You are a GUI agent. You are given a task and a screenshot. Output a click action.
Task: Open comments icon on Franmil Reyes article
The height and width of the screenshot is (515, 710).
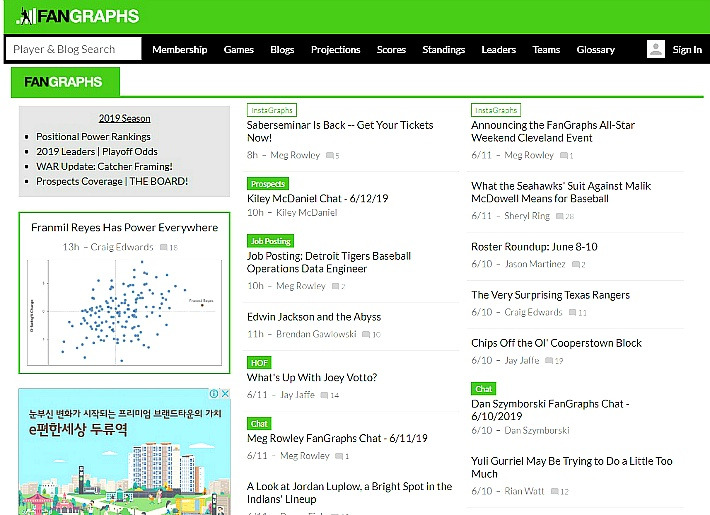(164, 247)
